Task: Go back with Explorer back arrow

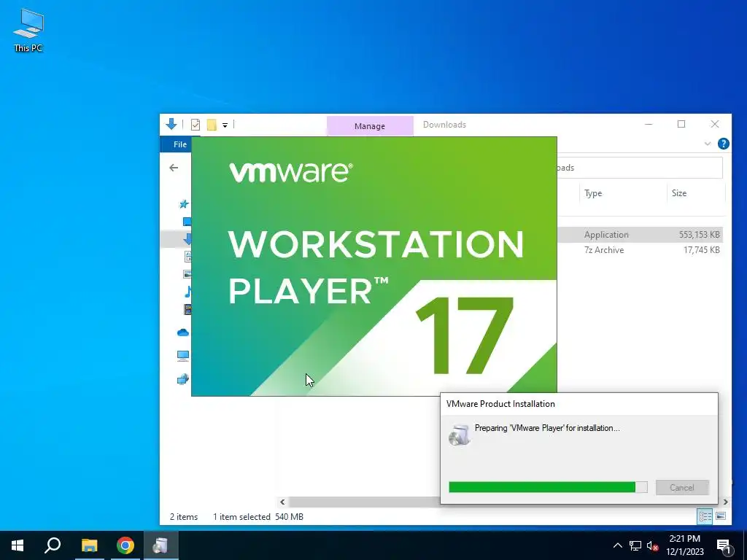Action: click(x=174, y=168)
